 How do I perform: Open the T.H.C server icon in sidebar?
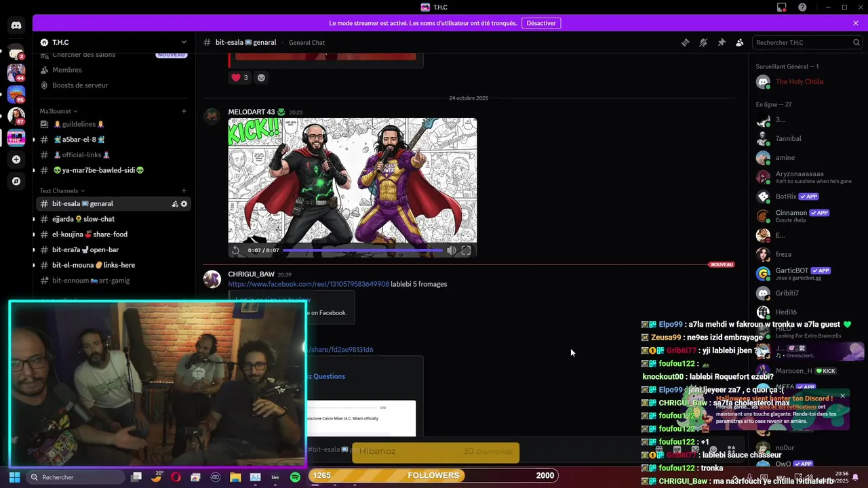16,138
